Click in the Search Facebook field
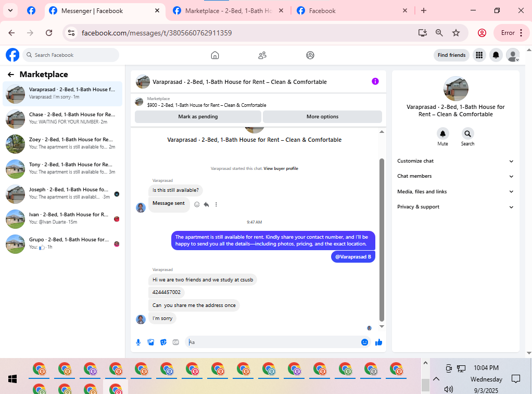The image size is (532, 394). 71,55
